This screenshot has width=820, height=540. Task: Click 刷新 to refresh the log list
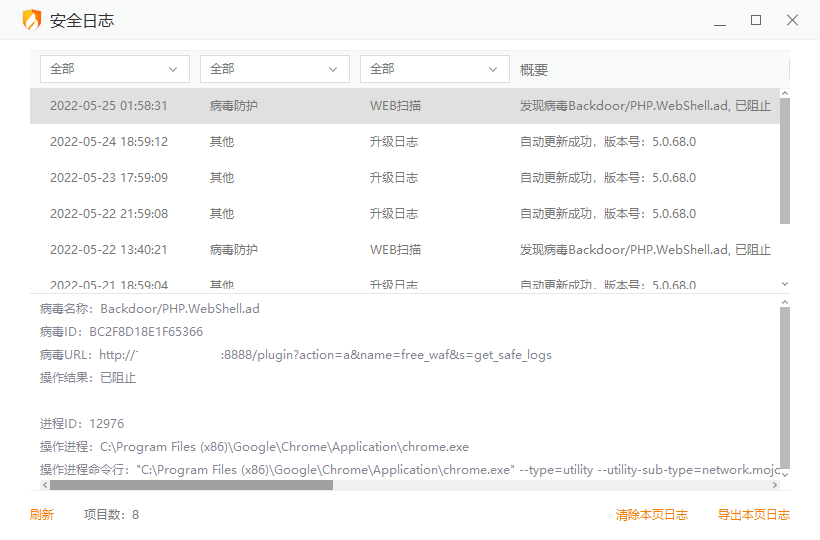[x=42, y=515]
